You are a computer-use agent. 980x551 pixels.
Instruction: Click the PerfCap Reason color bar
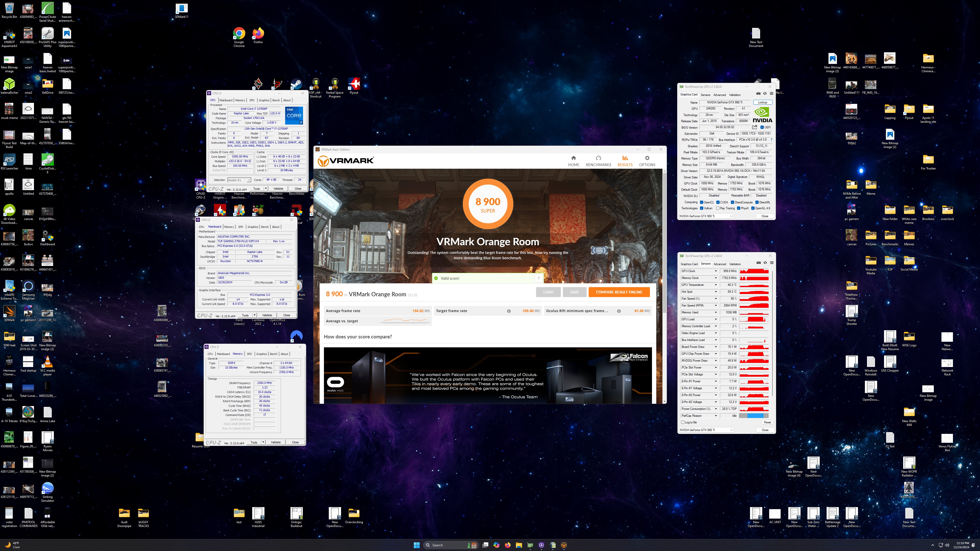(754, 416)
